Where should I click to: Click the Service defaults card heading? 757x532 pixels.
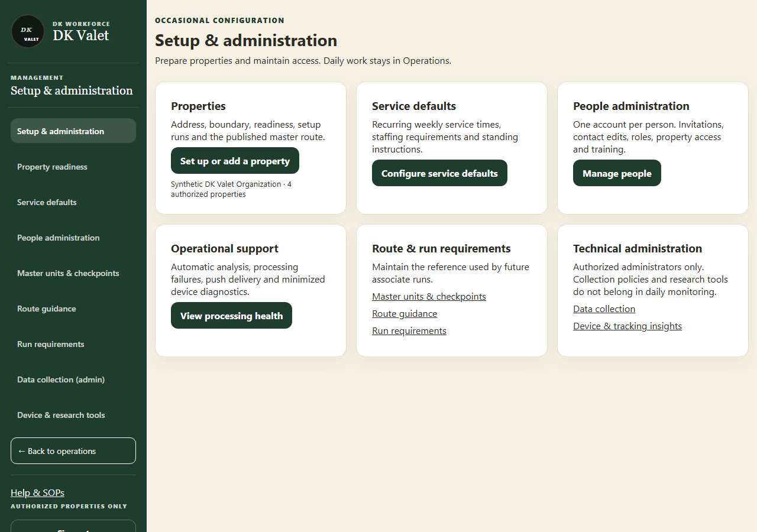(414, 106)
